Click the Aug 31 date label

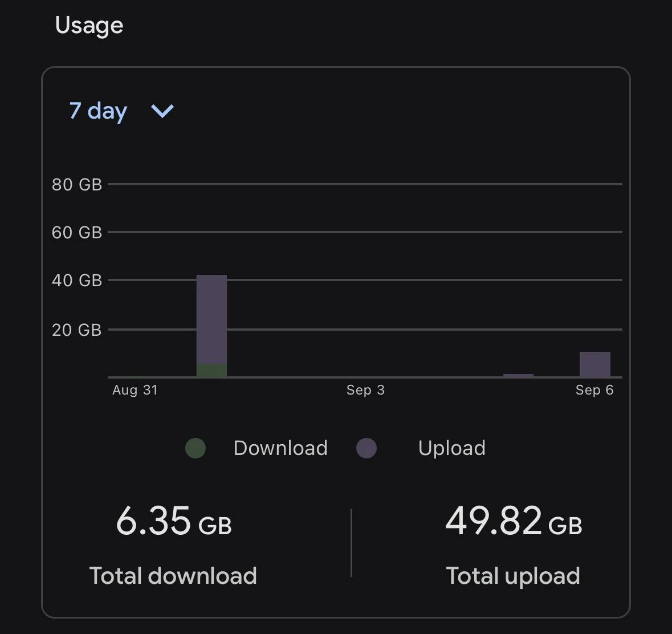pos(135,389)
